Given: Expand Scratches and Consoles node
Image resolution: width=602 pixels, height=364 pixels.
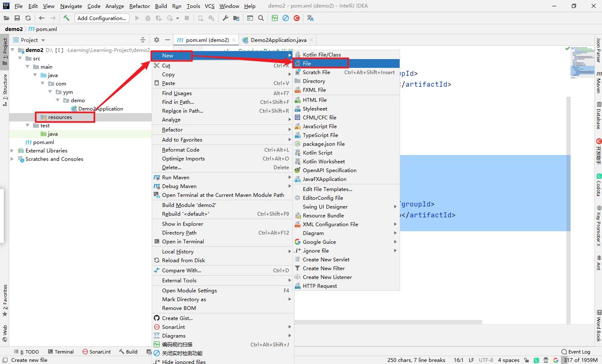Looking at the screenshot, I should pos(12,159).
